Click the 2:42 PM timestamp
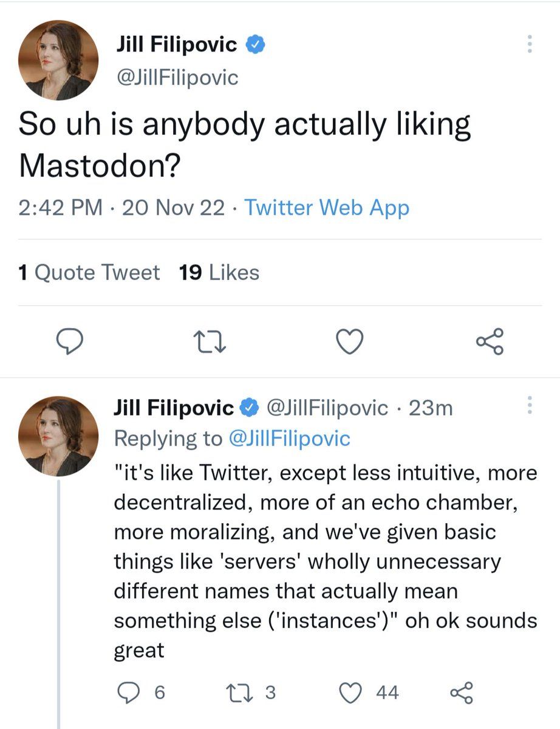This screenshot has width=560, height=729. [x=60, y=208]
